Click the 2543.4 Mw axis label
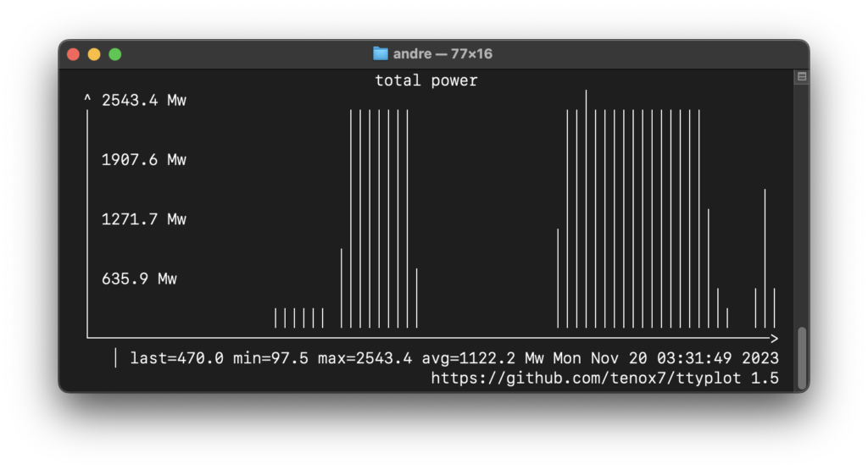This screenshot has width=868, height=470. tap(143, 101)
